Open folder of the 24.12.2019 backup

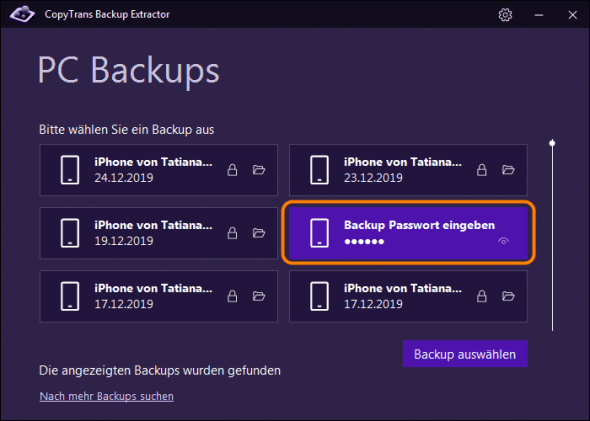259,170
